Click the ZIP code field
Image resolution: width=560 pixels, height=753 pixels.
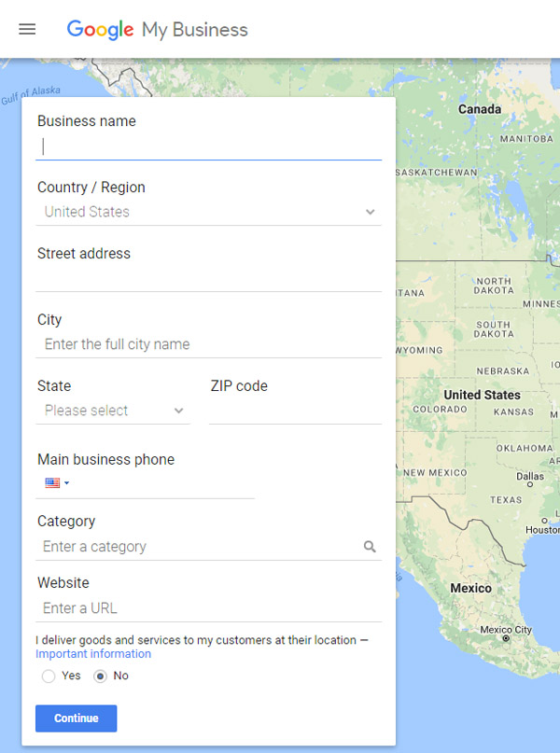tap(295, 411)
